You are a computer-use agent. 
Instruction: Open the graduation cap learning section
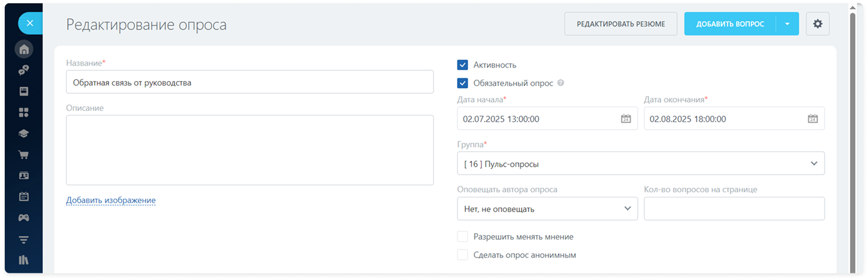[x=24, y=134]
